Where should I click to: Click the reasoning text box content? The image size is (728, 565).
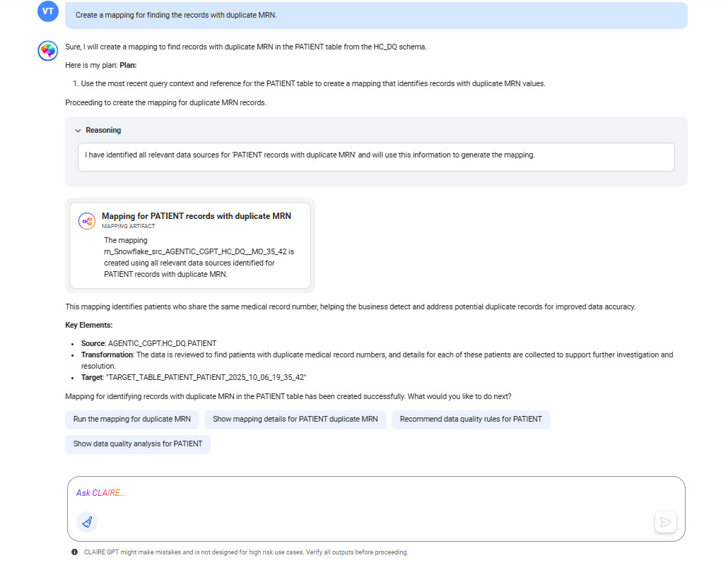(x=376, y=157)
